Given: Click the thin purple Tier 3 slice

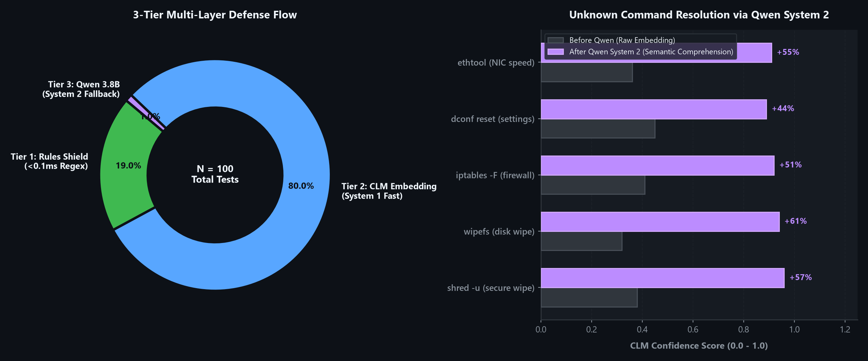Looking at the screenshot, I should click(x=146, y=114).
